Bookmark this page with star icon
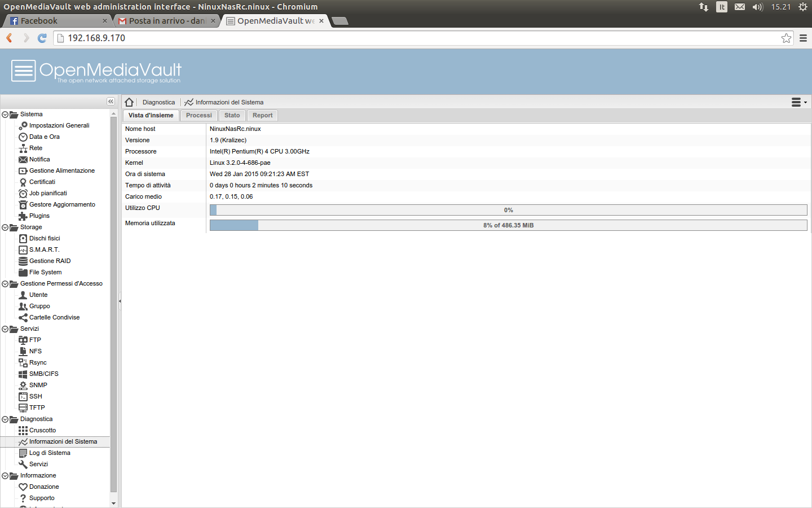This screenshot has width=812, height=508. [786, 38]
